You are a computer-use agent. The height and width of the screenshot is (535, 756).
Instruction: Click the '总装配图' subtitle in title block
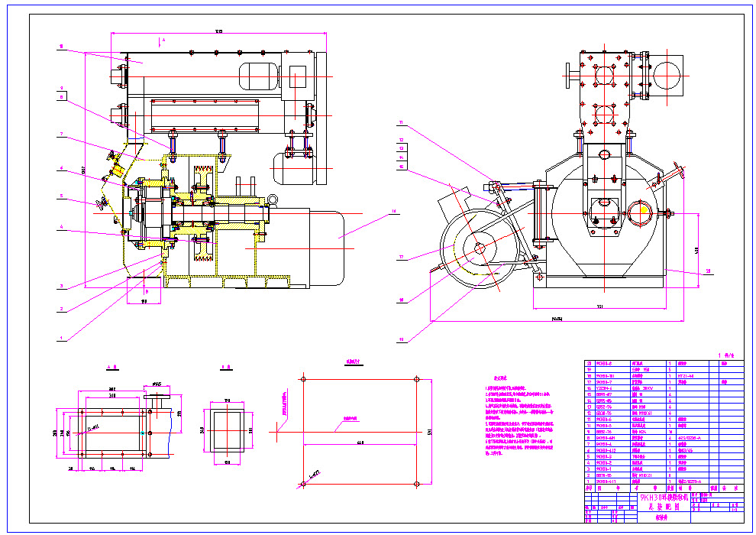click(663, 507)
